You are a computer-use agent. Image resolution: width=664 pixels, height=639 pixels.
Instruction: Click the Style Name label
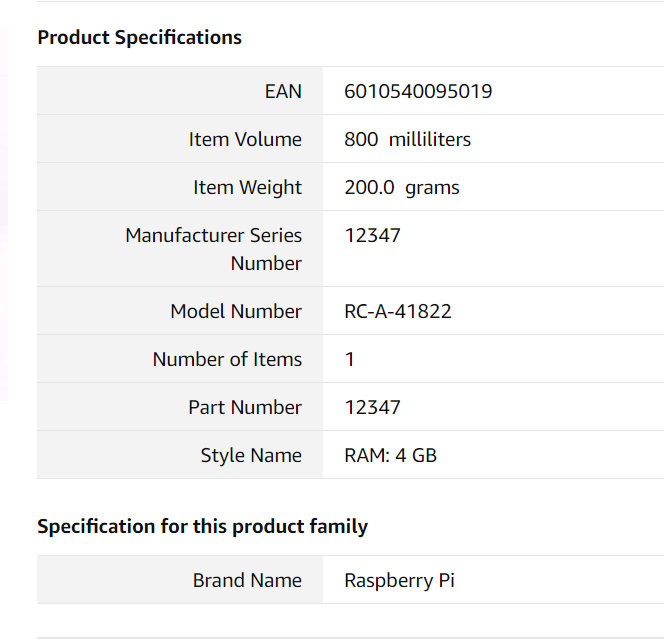pos(251,456)
